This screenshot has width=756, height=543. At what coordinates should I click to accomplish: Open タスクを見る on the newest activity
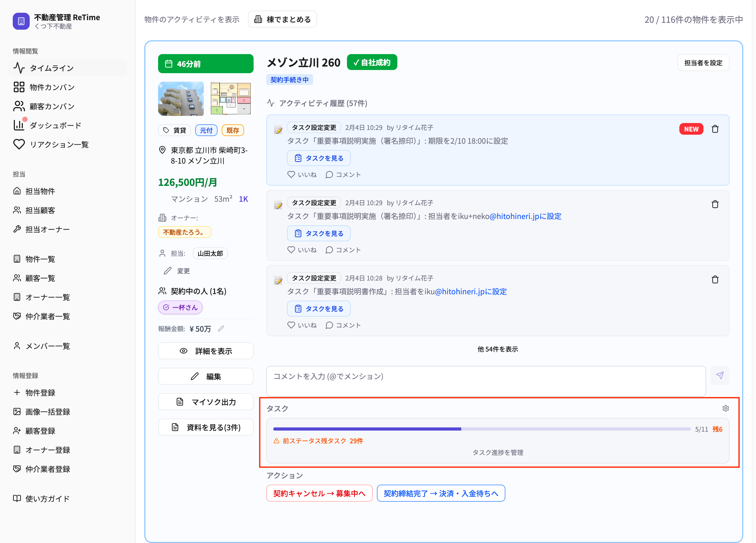(318, 158)
